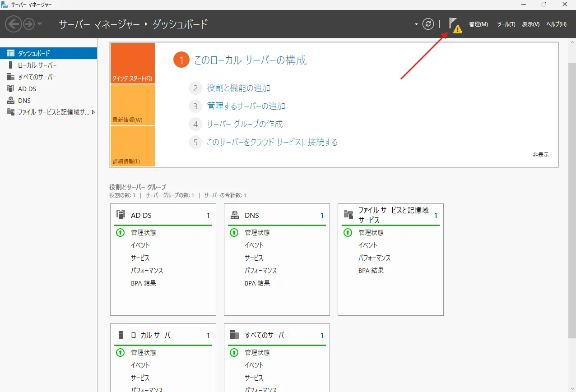Select the 詳細情報(L) tab

pos(133,146)
